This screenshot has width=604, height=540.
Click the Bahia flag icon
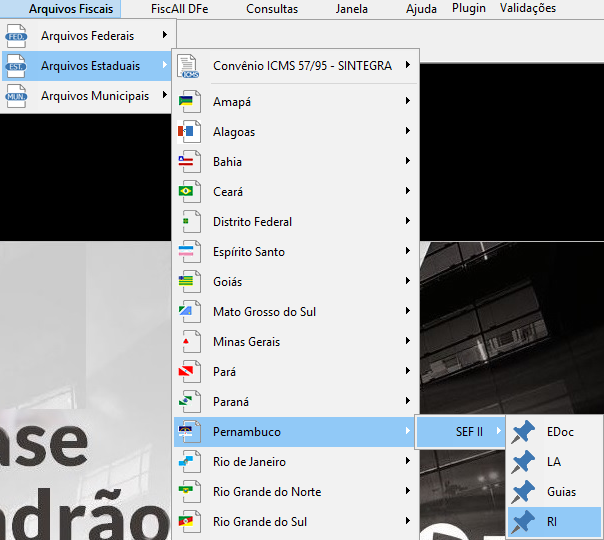[x=189, y=162]
